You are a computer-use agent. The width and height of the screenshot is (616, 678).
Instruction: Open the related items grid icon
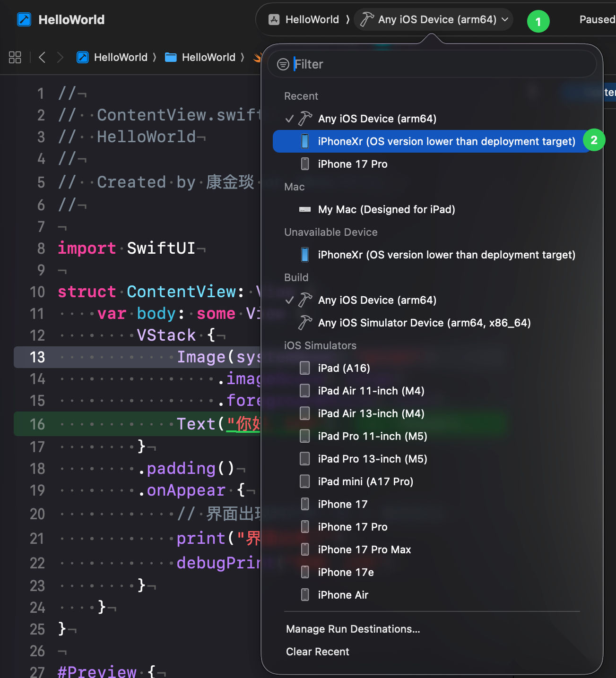pos(15,57)
